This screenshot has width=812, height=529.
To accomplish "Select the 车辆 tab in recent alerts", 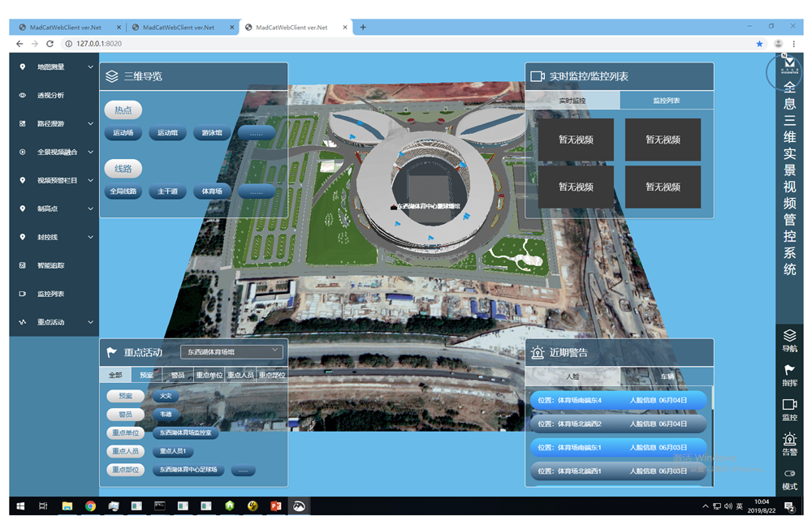I will click(667, 376).
